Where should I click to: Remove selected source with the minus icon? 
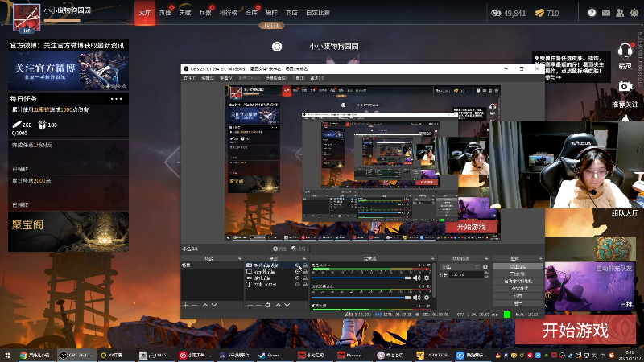[258, 305]
